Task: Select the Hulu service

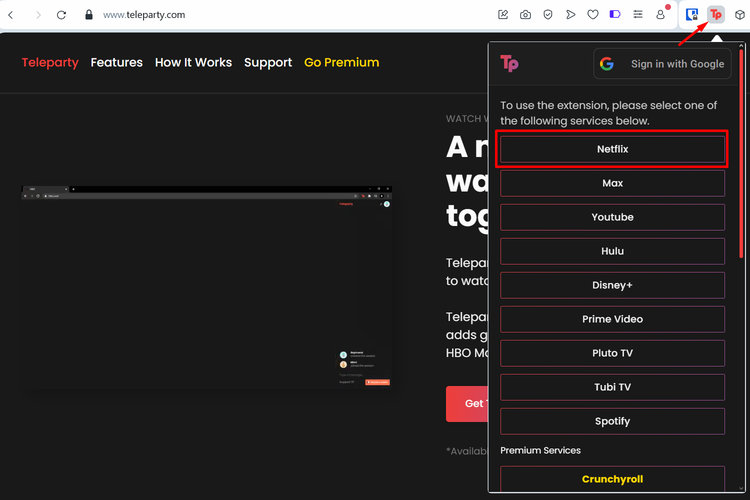Action: [612, 251]
